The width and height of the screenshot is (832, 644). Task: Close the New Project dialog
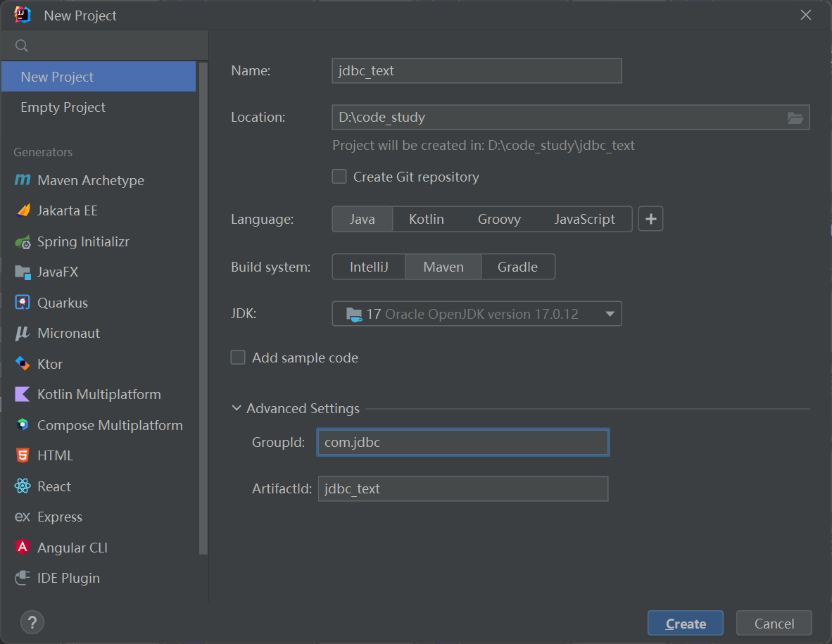click(x=806, y=15)
